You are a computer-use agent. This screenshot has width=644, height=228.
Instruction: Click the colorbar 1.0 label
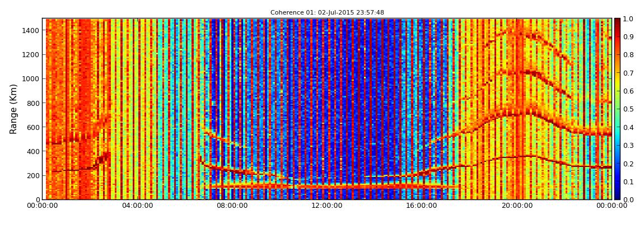tap(628, 19)
